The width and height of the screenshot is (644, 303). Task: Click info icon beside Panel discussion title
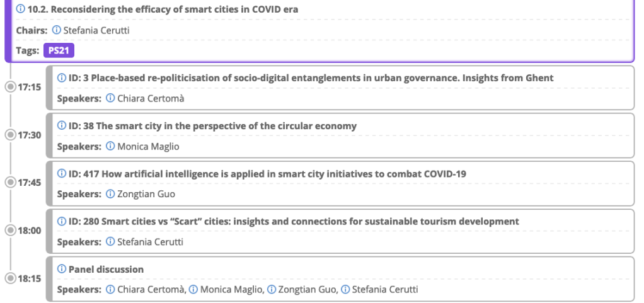[62, 270]
